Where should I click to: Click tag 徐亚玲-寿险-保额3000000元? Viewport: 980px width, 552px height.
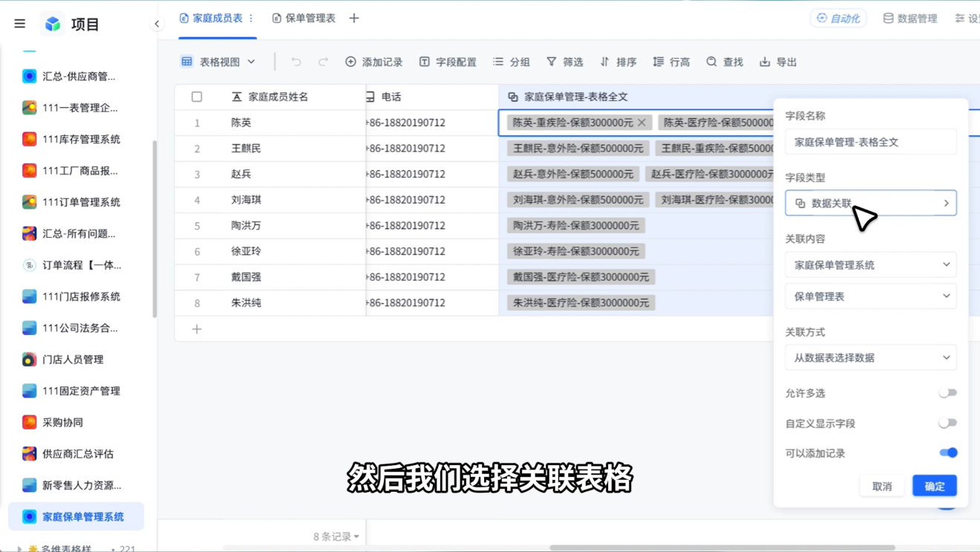pyautogui.click(x=576, y=251)
